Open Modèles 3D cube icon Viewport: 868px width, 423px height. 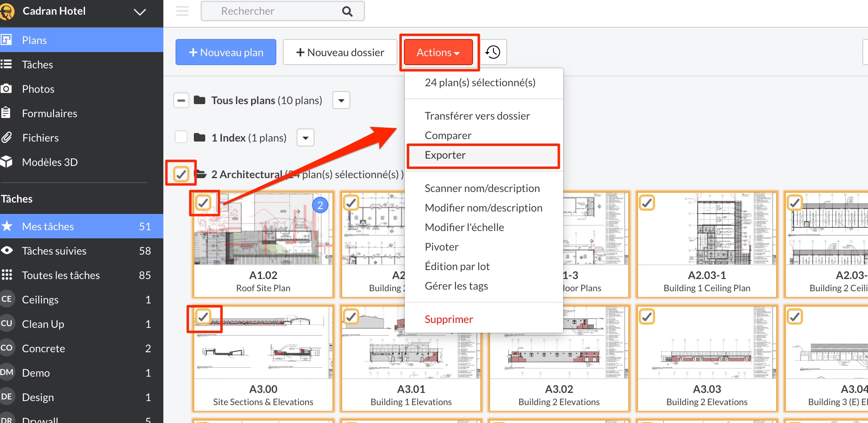pyautogui.click(x=7, y=162)
